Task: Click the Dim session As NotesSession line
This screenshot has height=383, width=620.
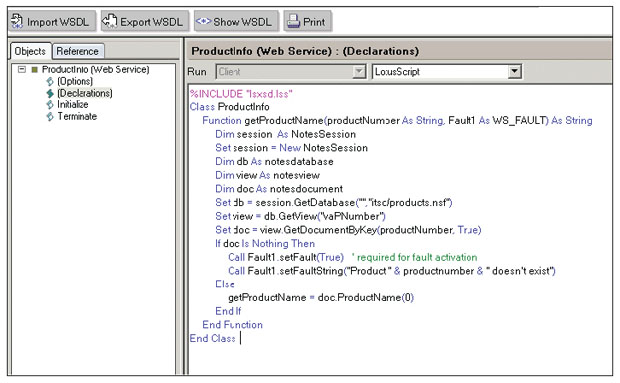Action: click(x=285, y=134)
